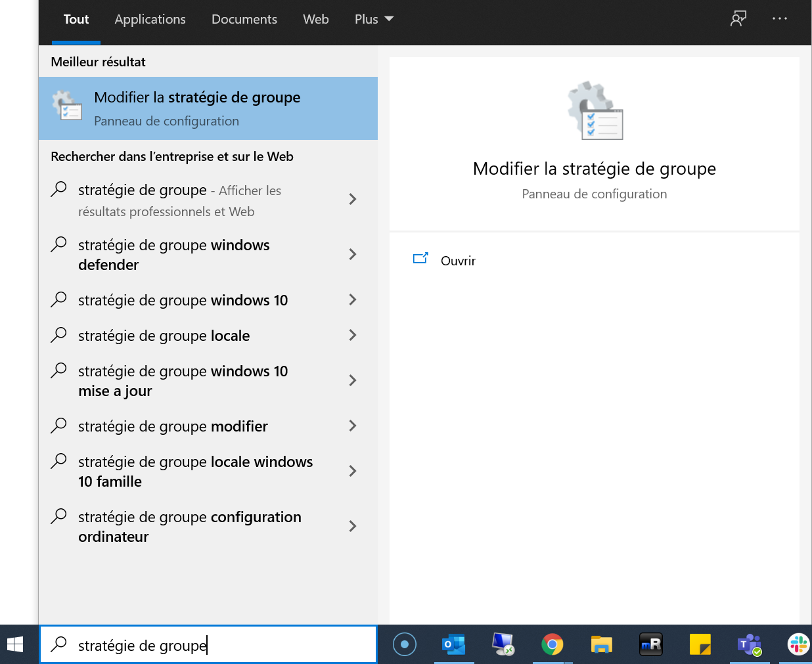Launch Google Chrome from the taskbar
This screenshot has height=664, width=812.
(552, 644)
